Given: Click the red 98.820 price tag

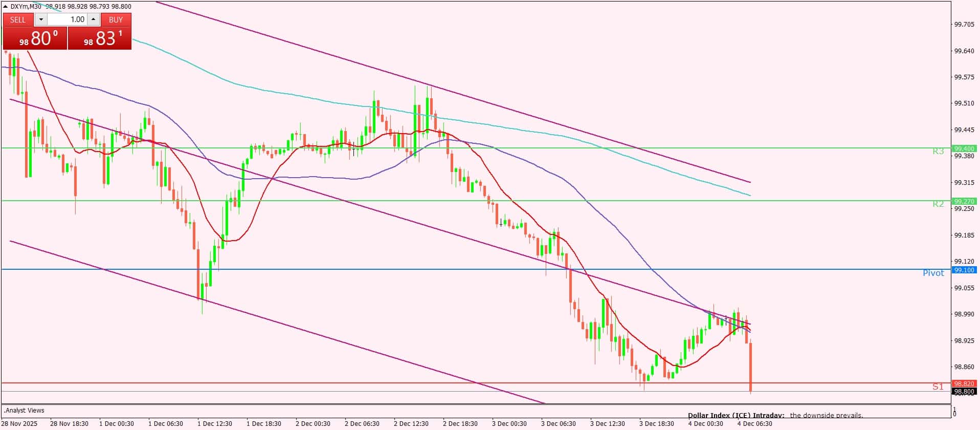Looking at the screenshot, I should pyautogui.click(x=964, y=383).
